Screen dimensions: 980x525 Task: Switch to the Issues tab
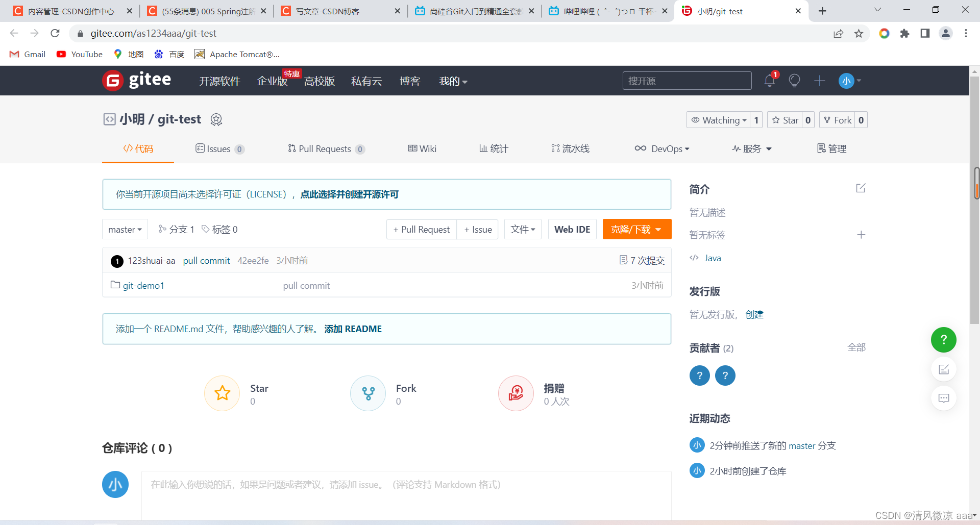pyautogui.click(x=220, y=148)
